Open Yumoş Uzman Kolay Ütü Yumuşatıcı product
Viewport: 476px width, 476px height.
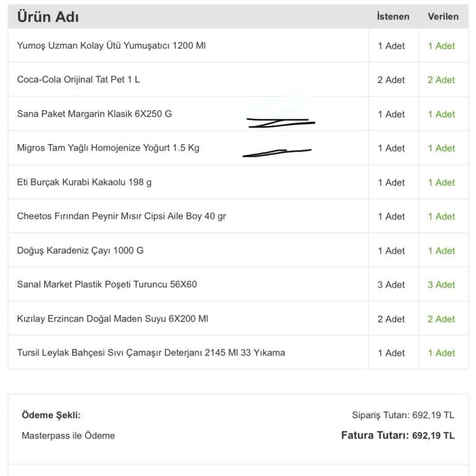[x=111, y=46]
